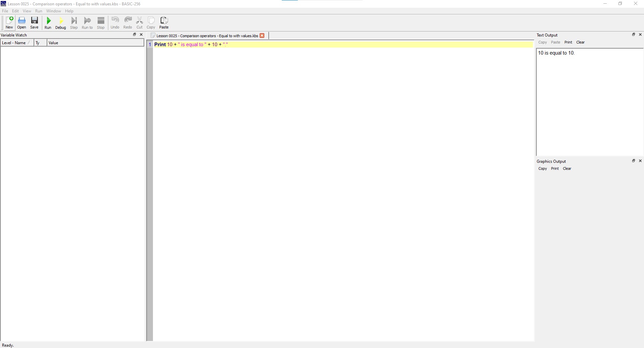Start debugging with the Debug icon
Screen dimensions: 644x348
pos(61,22)
